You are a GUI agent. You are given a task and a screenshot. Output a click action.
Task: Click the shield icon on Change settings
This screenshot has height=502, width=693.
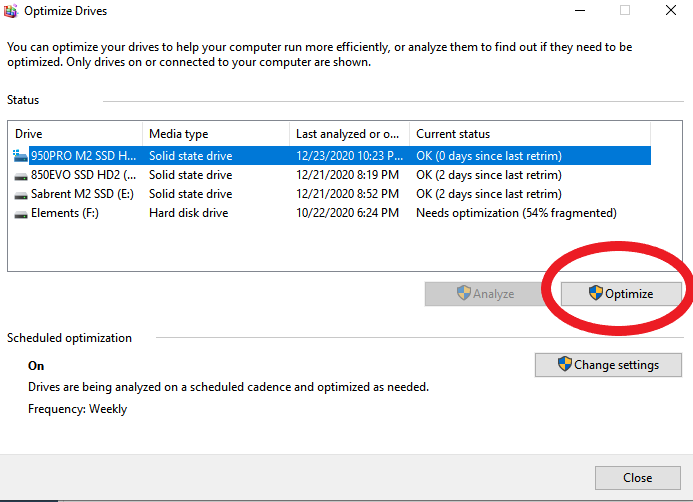click(x=564, y=364)
